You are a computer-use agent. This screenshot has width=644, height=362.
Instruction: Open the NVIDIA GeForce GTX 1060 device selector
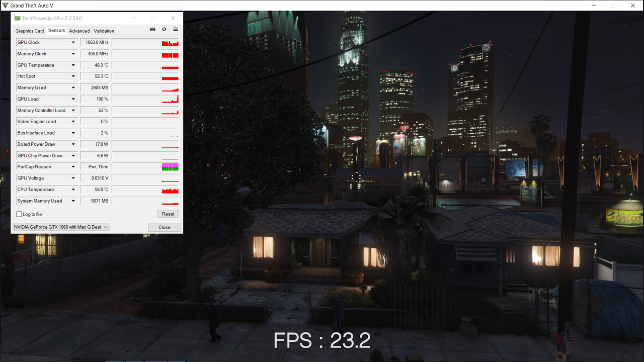pyautogui.click(x=106, y=227)
